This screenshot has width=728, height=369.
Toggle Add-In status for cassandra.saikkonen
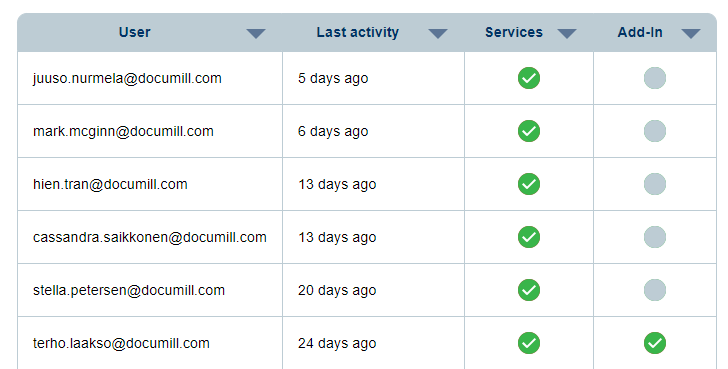coord(655,237)
